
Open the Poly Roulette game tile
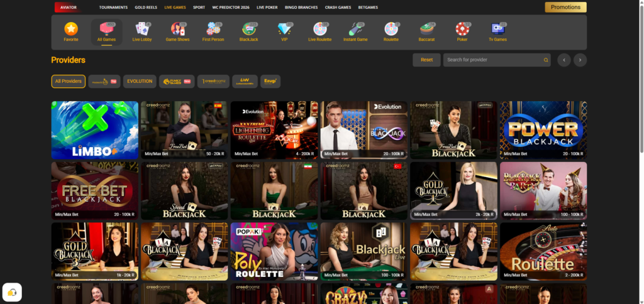pyautogui.click(x=274, y=251)
